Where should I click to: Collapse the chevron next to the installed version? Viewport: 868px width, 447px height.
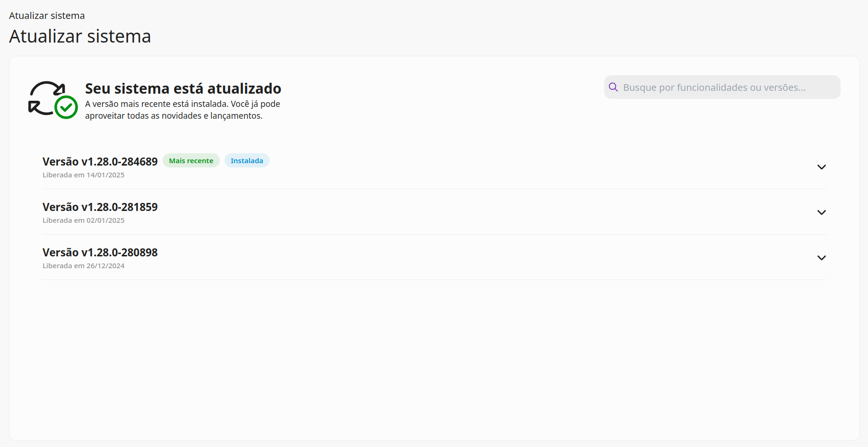point(822,167)
